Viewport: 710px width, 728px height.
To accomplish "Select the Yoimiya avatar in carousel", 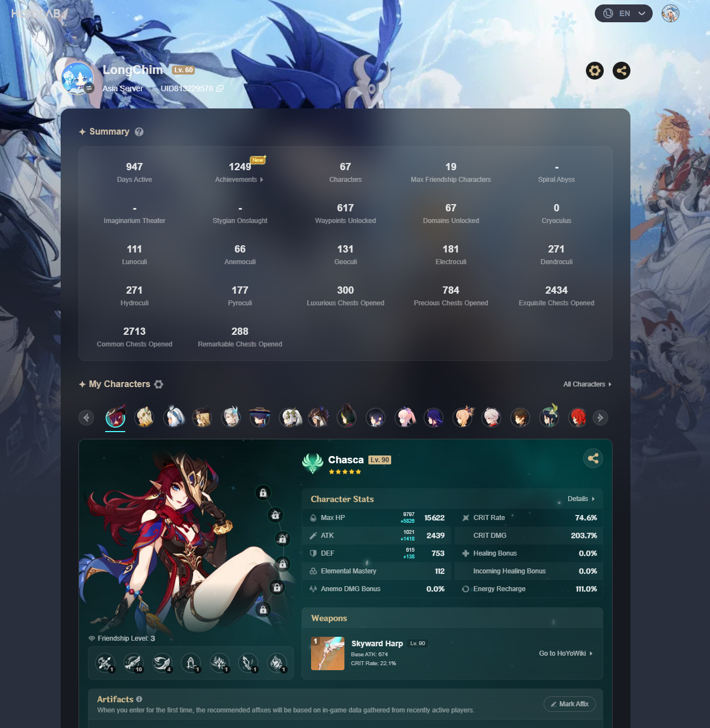I will pos(462,417).
